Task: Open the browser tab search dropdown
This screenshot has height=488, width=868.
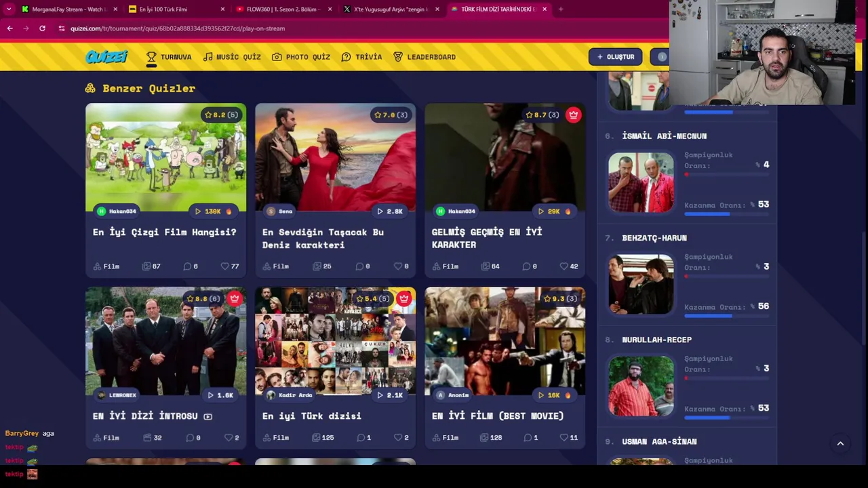Action: 8,9
